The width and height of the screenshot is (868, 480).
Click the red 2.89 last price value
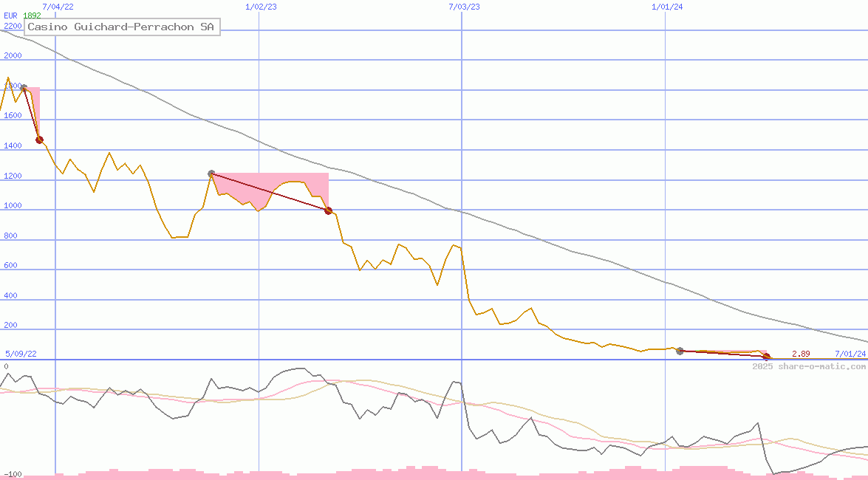pos(801,354)
